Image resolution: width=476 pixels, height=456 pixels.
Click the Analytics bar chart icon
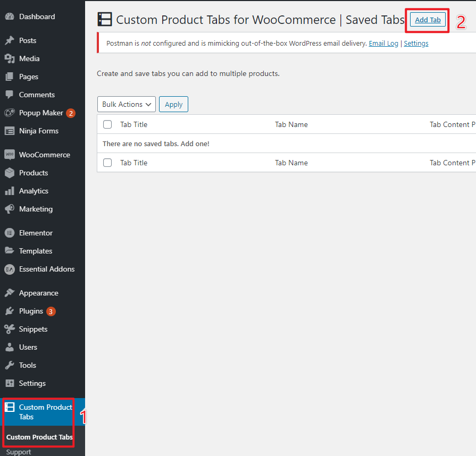10,191
